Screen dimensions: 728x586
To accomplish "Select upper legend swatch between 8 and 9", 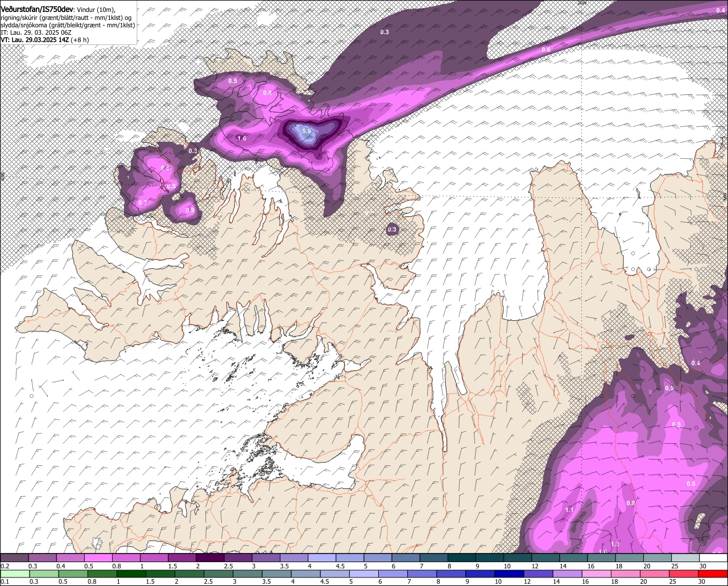I will [x=462, y=558].
